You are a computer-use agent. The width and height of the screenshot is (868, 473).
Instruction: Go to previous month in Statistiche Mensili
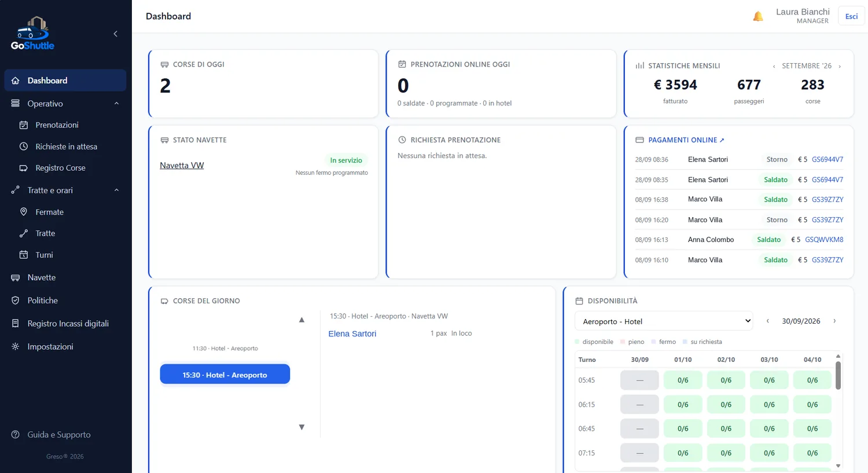pyautogui.click(x=774, y=67)
